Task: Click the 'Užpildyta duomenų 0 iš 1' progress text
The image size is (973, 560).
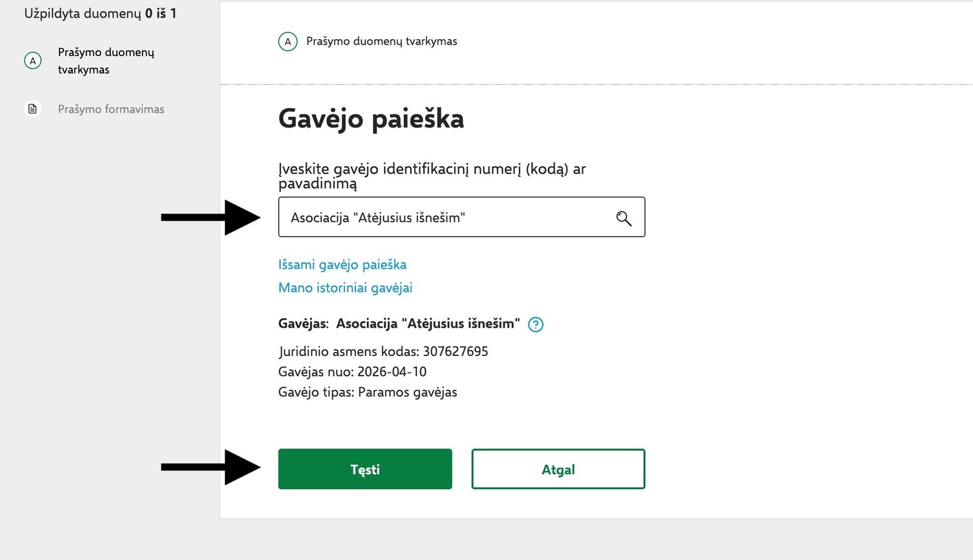Action: 100,13
